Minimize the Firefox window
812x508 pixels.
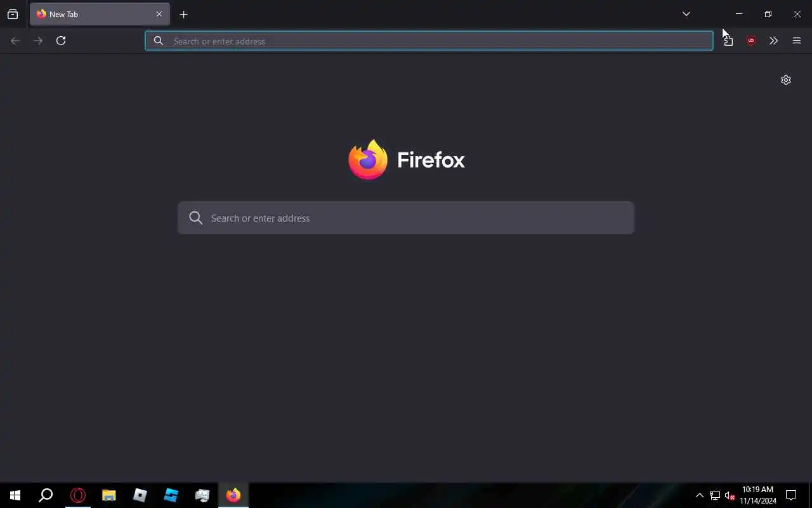(739, 14)
